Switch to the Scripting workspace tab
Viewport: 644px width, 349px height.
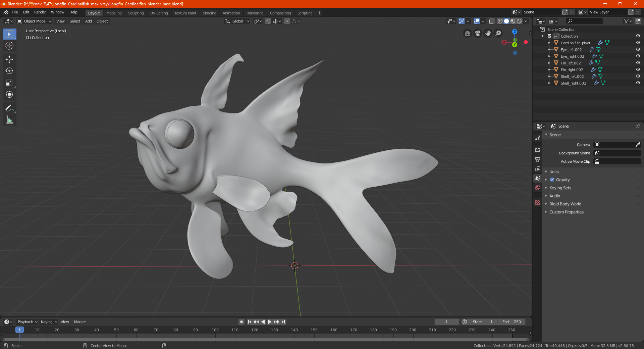pos(305,13)
